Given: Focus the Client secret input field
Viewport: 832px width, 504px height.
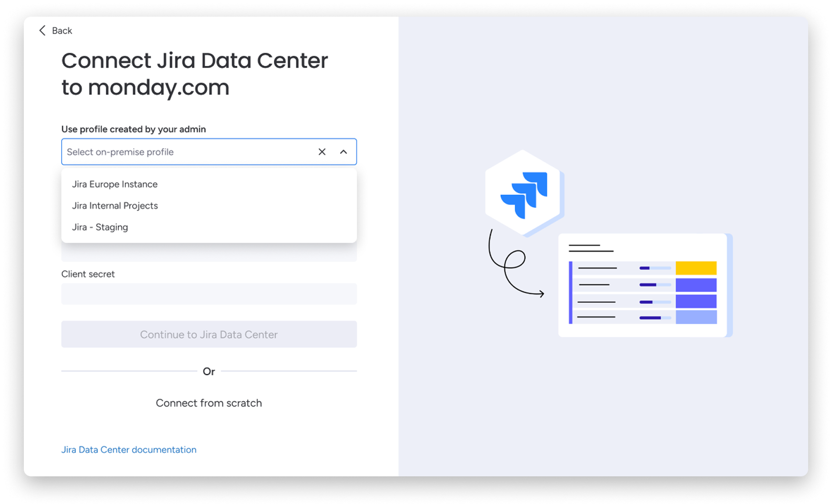Looking at the screenshot, I should tap(208, 294).
